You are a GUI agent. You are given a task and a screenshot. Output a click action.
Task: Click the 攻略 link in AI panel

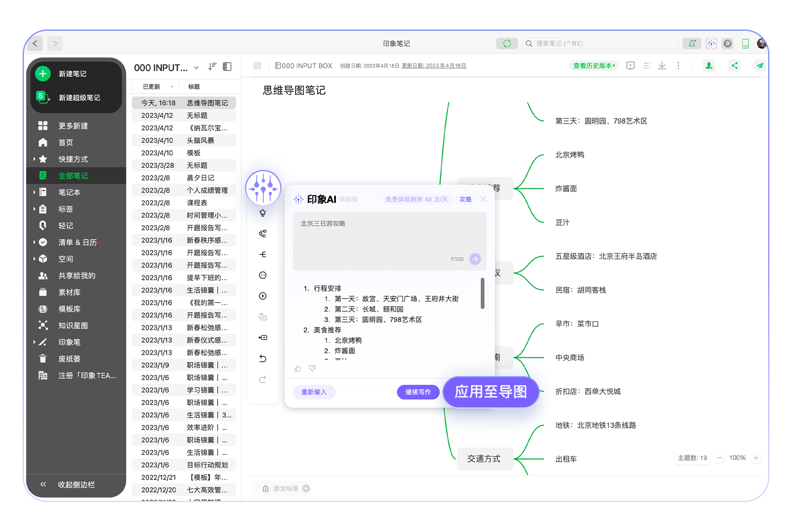point(465,199)
